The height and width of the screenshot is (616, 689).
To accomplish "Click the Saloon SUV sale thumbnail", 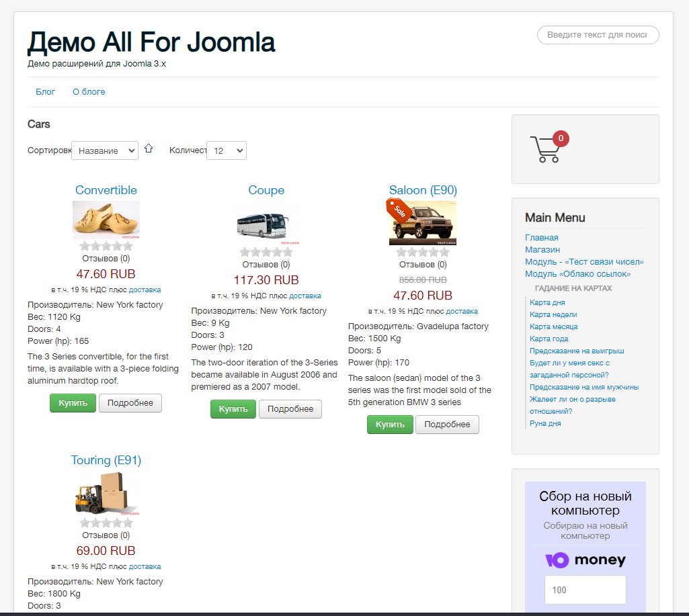I will coord(423,223).
